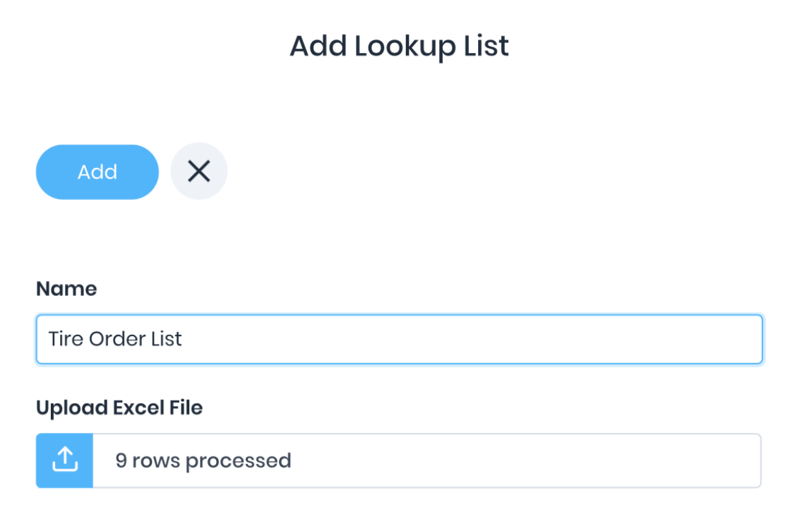Click the "Add Lookup List" heading
This screenshot has height=524, width=812.
point(399,47)
